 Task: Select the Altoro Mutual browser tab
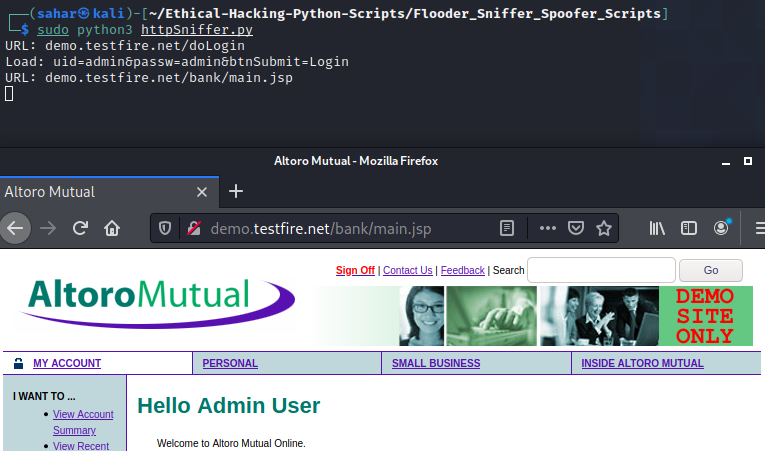[109, 192]
